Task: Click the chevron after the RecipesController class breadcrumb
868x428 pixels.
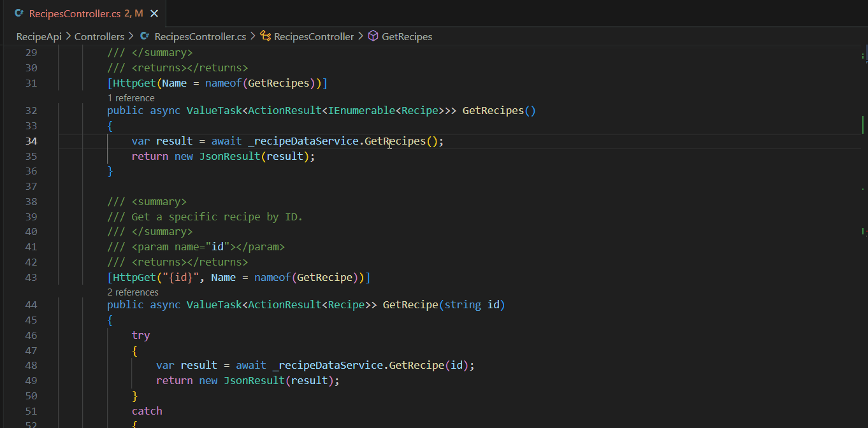Action: [x=361, y=36]
